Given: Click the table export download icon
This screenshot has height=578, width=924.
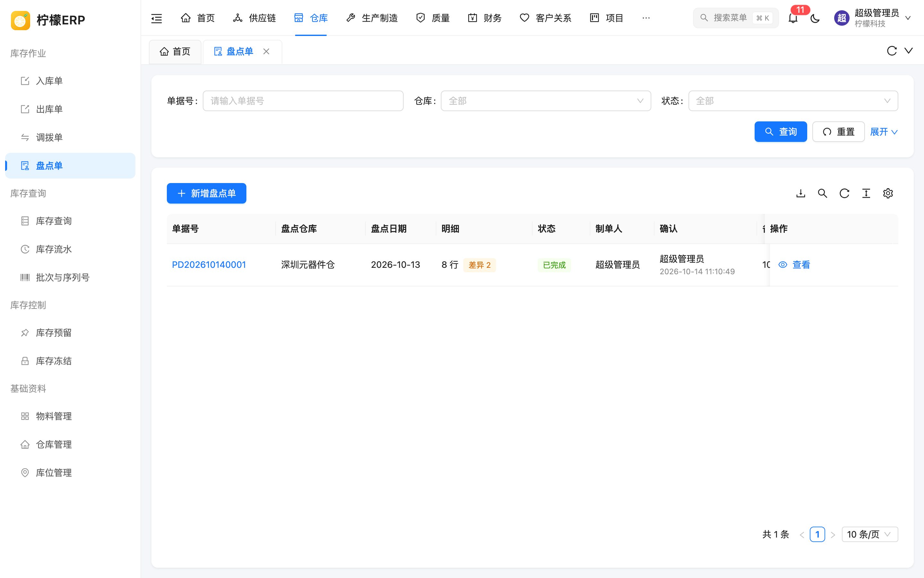Looking at the screenshot, I should point(801,193).
